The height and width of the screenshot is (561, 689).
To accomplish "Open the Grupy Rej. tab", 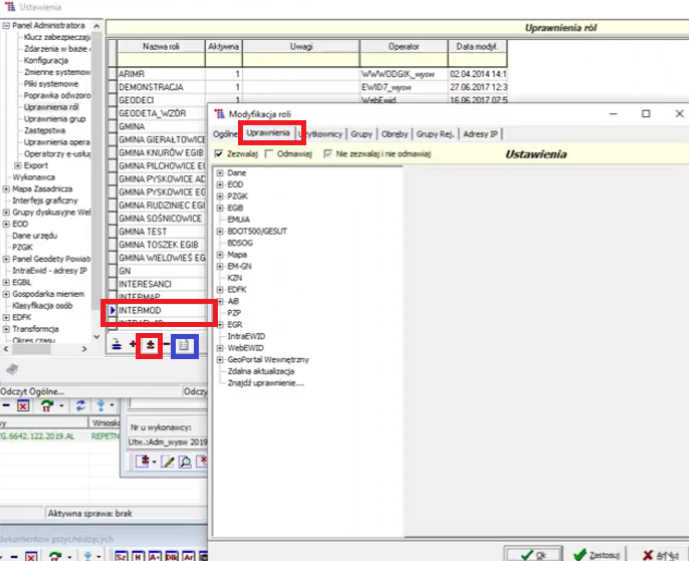I will [435, 133].
